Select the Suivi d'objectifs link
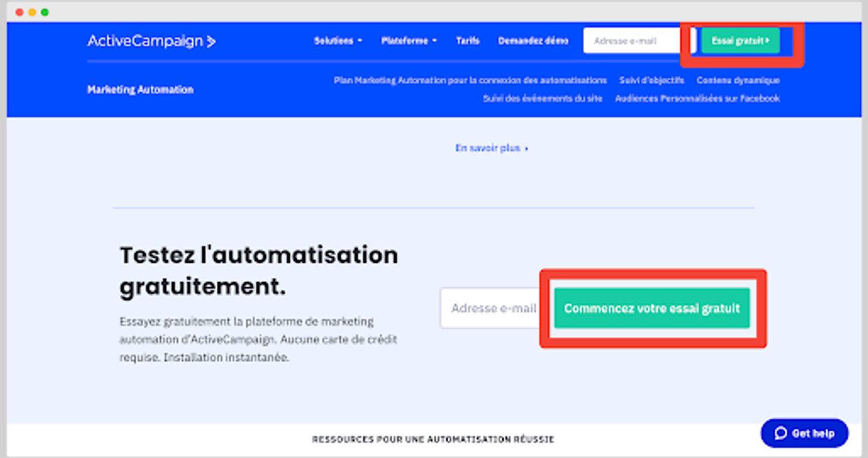Image resolution: width=868 pixels, height=458 pixels. pos(652,80)
